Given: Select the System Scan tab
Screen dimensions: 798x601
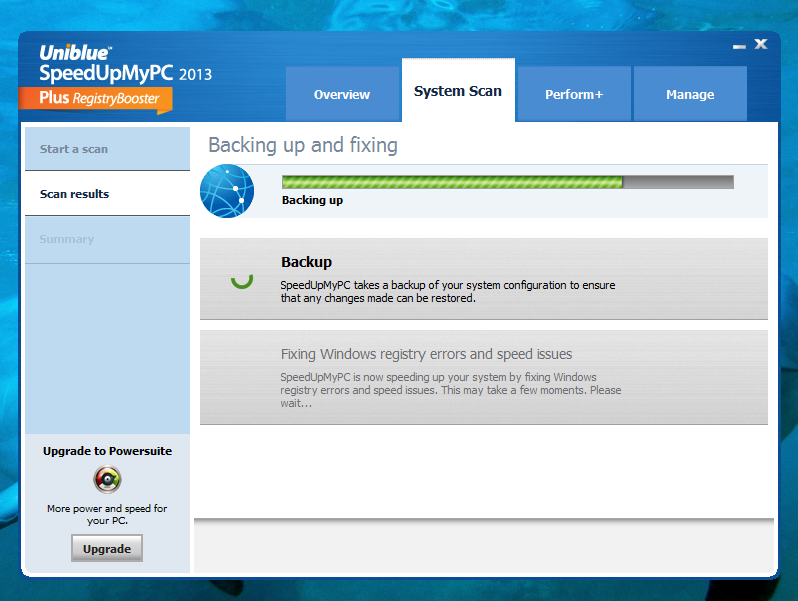Looking at the screenshot, I should click(458, 91).
